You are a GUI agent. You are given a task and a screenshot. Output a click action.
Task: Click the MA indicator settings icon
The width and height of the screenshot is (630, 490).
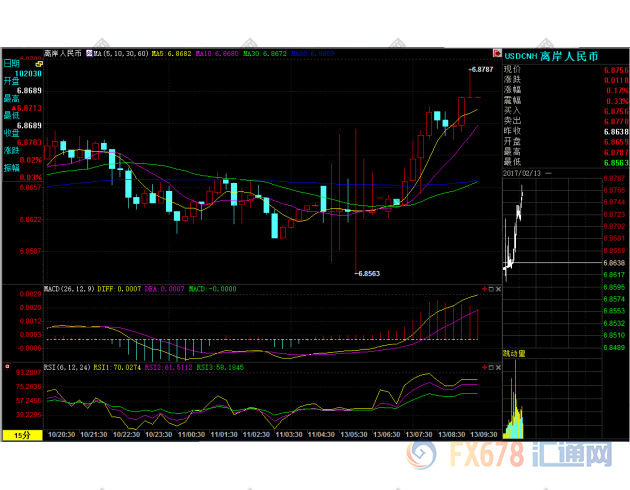[88, 52]
